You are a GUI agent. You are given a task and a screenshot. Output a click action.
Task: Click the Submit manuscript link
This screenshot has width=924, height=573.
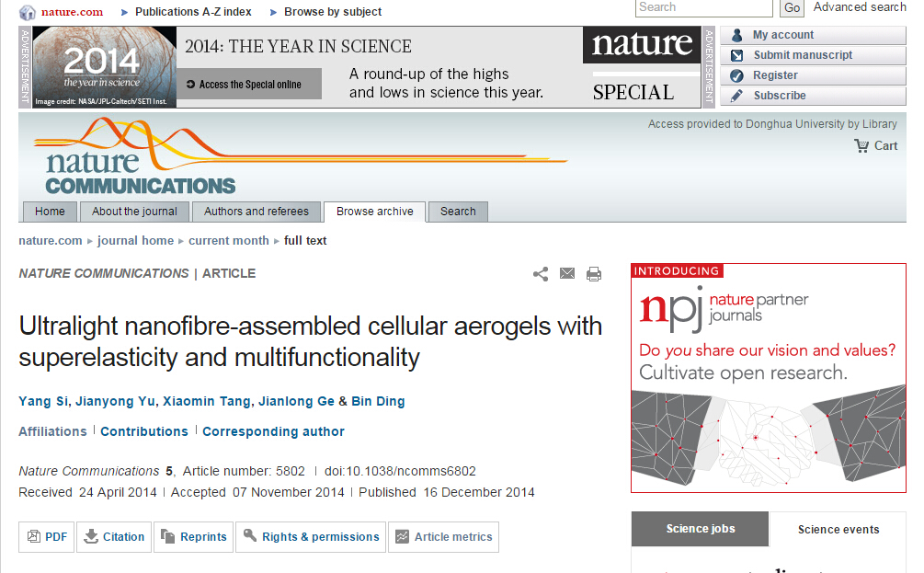click(803, 55)
